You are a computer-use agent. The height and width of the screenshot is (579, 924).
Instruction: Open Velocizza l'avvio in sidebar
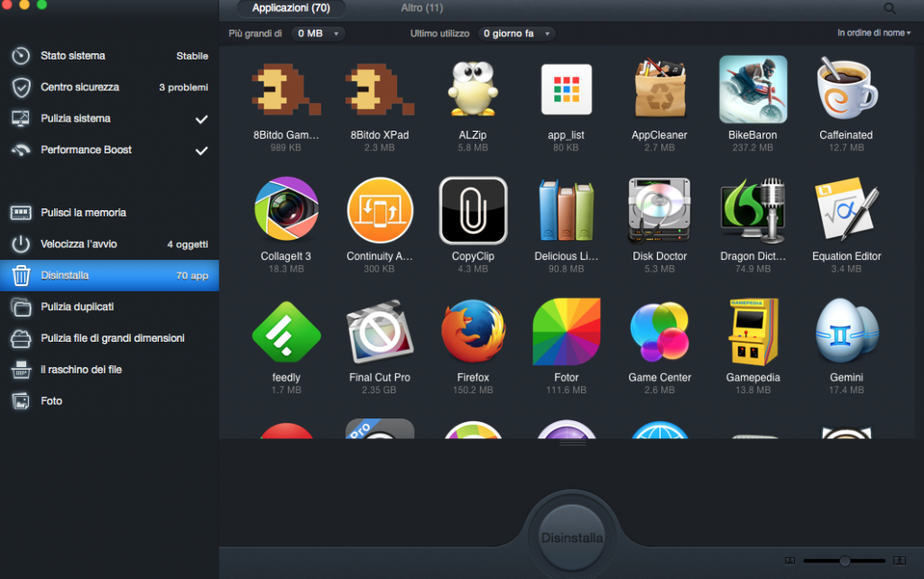point(109,244)
